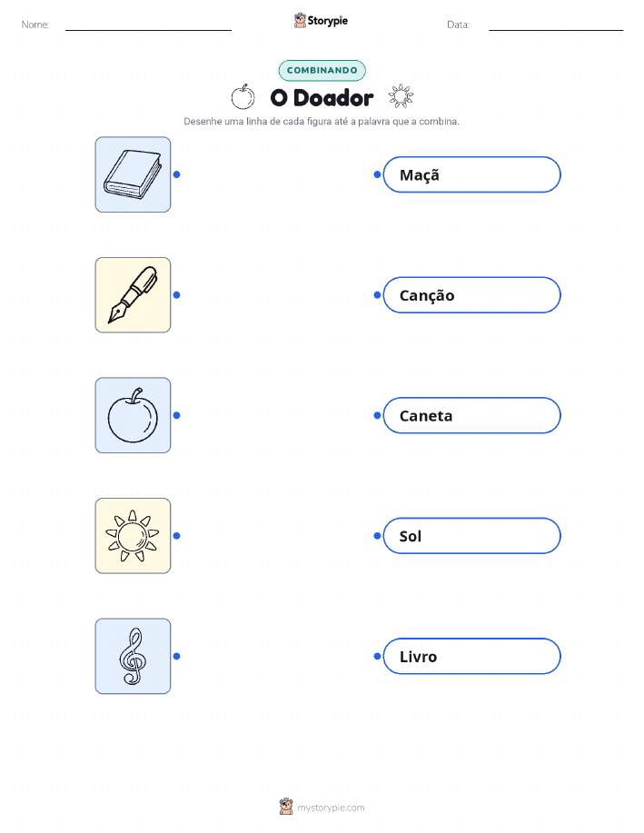Screen dimensions: 644x833
Task: Select the apple picture card
Action: 133,415
